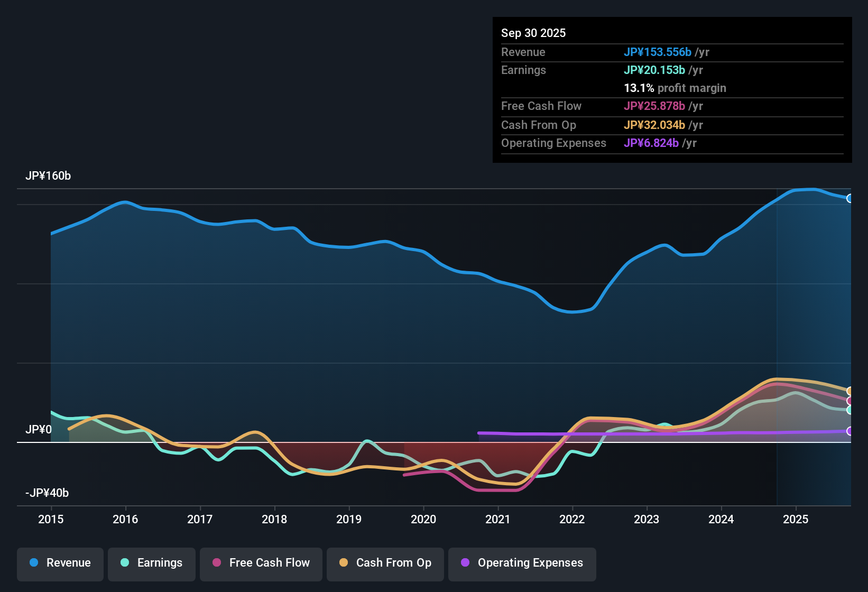Click the purple Operating Expenses legend dot
This screenshot has height=592, width=868.
[465, 563]
